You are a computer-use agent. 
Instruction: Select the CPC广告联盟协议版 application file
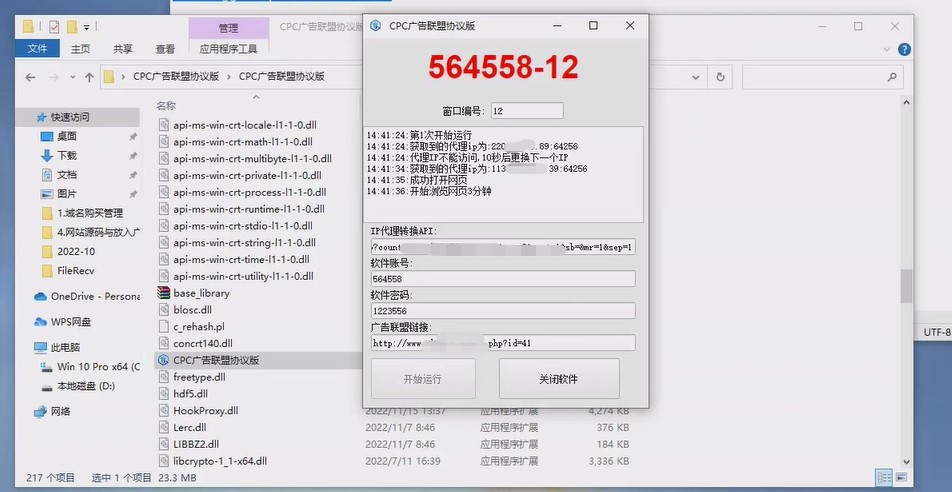pos(216,360)
